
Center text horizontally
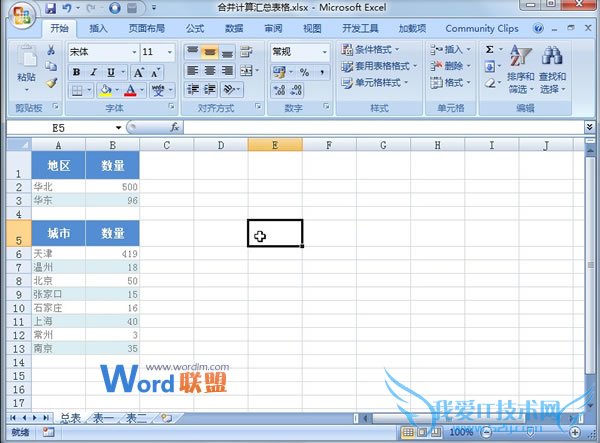click(x=210, y=71)
